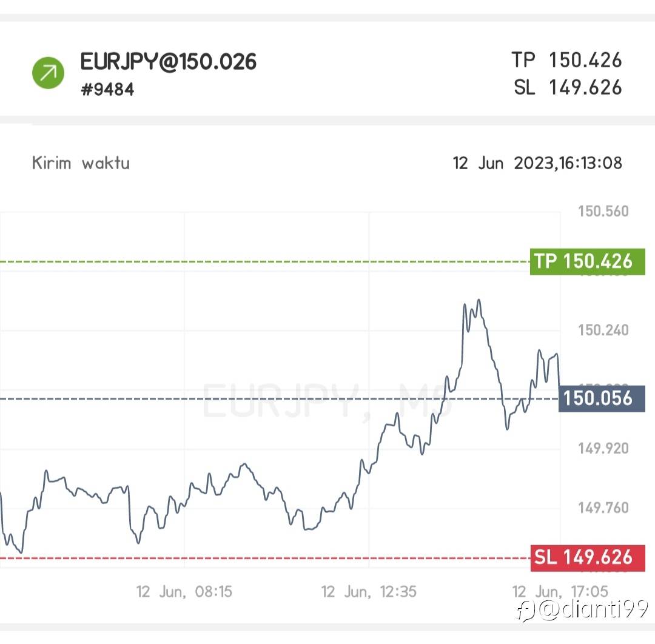
Task: Click the green buy arrow icon
Action: [48, 72]
